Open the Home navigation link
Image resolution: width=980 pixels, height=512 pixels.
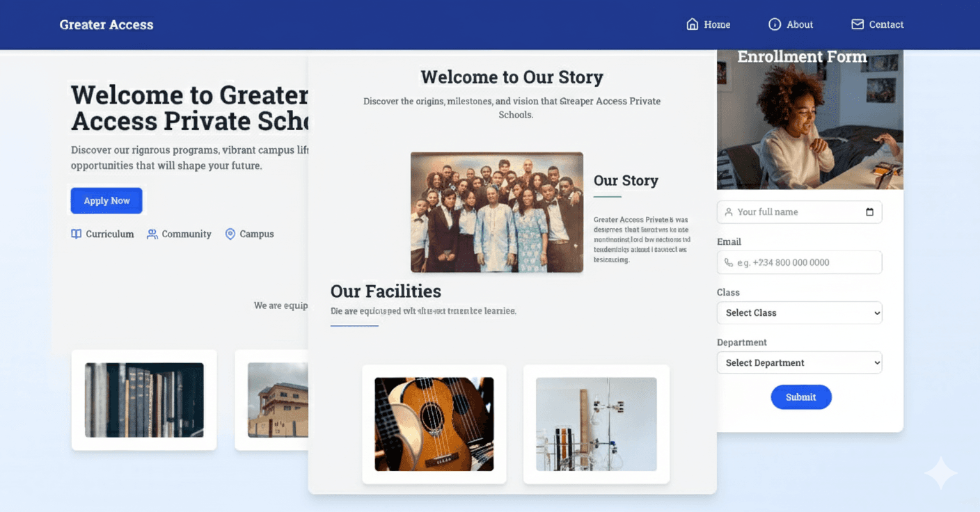tap(709, 24)
